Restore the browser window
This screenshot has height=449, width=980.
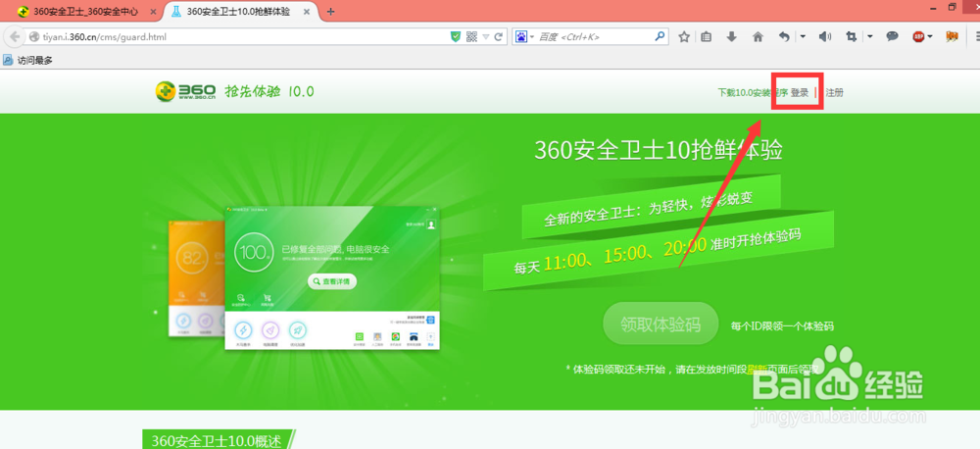[952, 7]
